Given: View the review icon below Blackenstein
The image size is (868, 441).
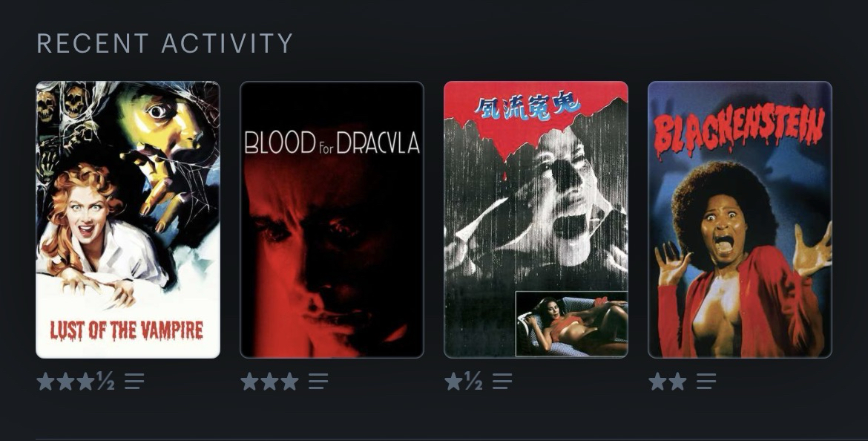Looking at the screenshot, I should [x=706, y=381].
